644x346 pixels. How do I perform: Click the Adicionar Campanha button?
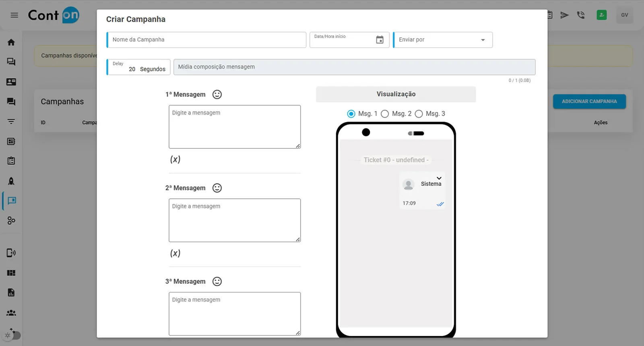[x=589, y=101]
